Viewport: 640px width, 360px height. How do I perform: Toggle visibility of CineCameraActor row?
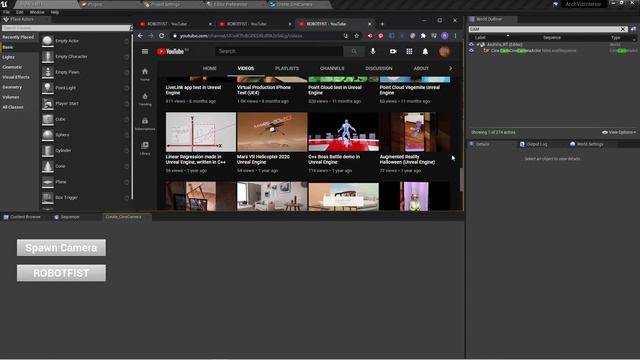pyautogui.click(x=471, y=51)
